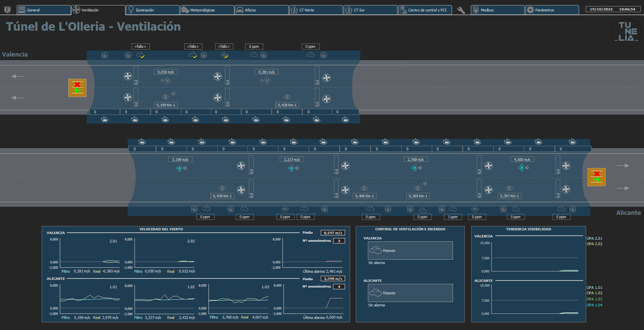This screenshot has height=330, width=644.
Task: Open the Parámetros tab
Action: coord(552,10)
